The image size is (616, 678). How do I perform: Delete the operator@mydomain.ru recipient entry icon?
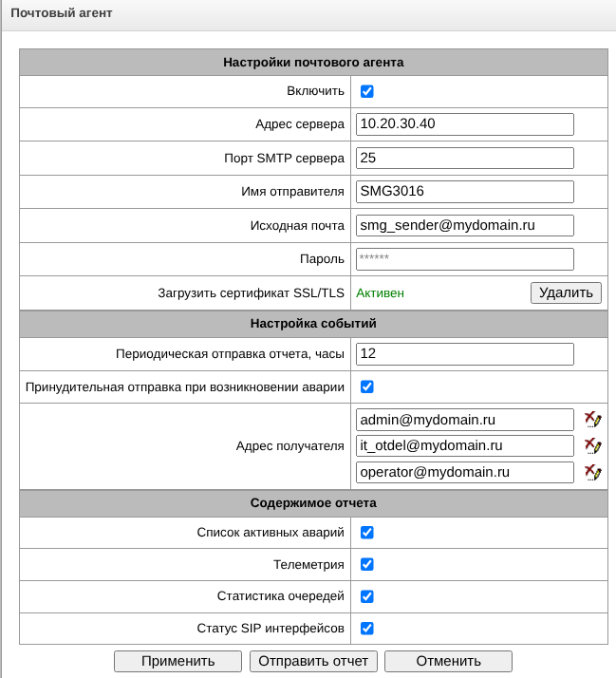[x=593, y=472]
